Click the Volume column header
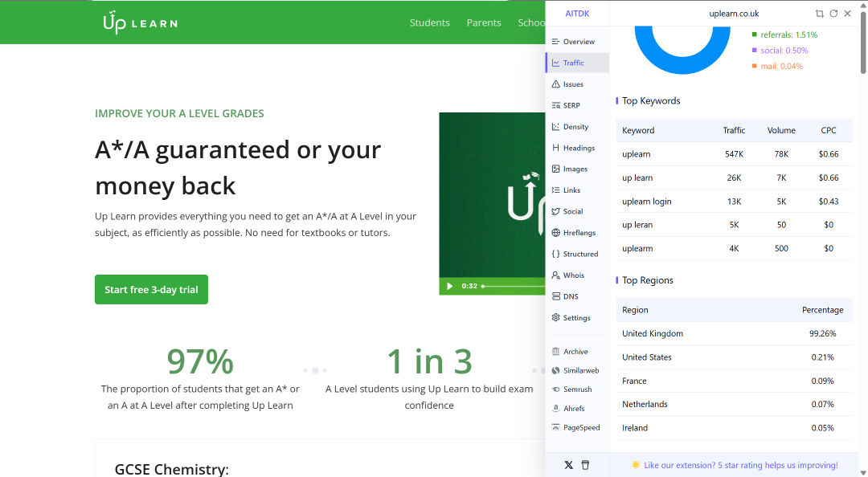Image resolution: width=868 pixels, height=477 pixels. 781,131
